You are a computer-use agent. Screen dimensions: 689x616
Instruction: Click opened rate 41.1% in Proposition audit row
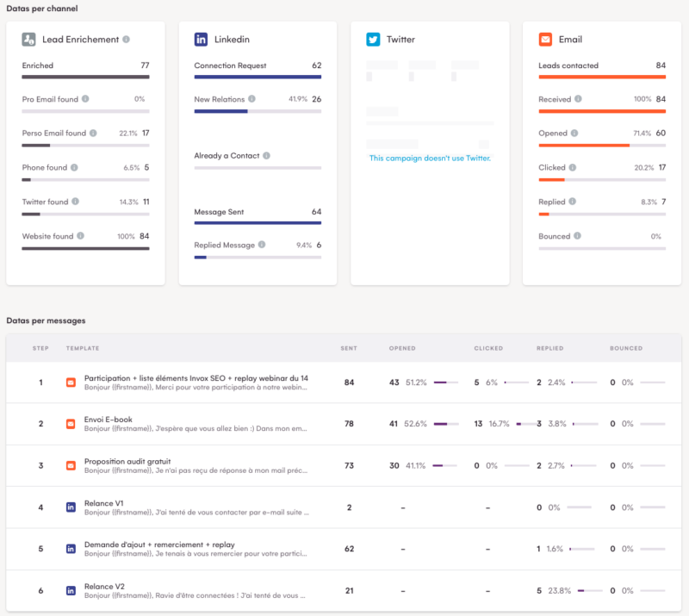[416, 465]
